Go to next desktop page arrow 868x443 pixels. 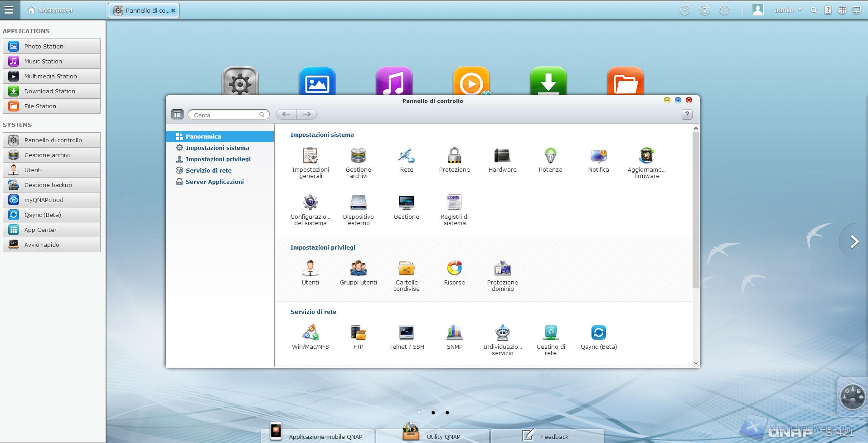pyautogui.click(x=854, y=242)
